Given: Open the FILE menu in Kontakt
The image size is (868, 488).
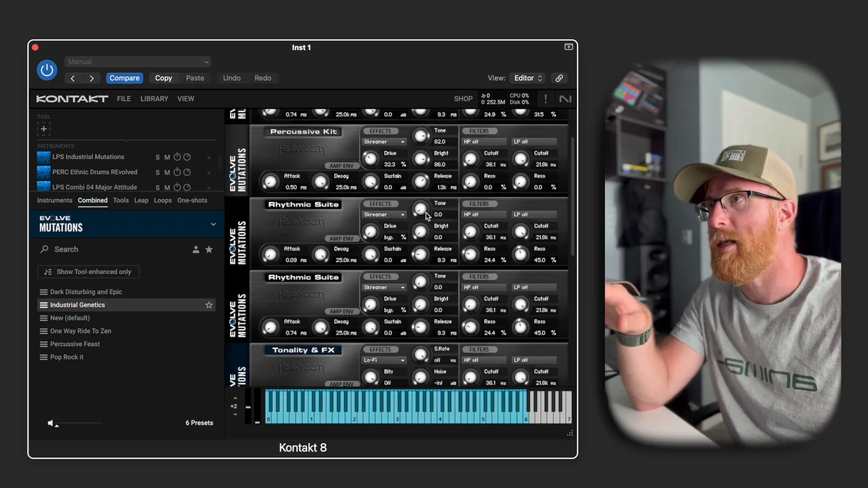Looking at the screenshot, I should tap(124, 99).
